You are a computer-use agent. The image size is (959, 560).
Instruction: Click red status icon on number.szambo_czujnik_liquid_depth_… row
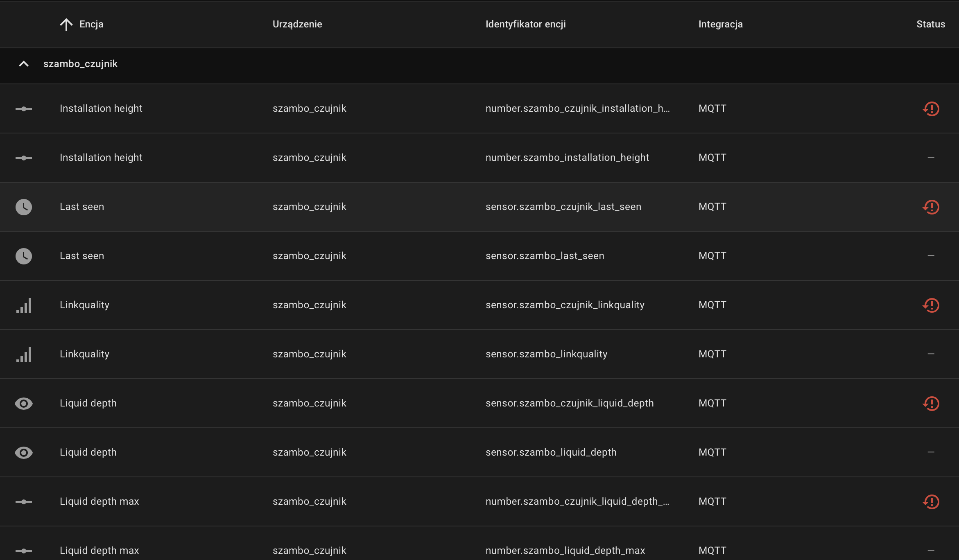[931, 502]
